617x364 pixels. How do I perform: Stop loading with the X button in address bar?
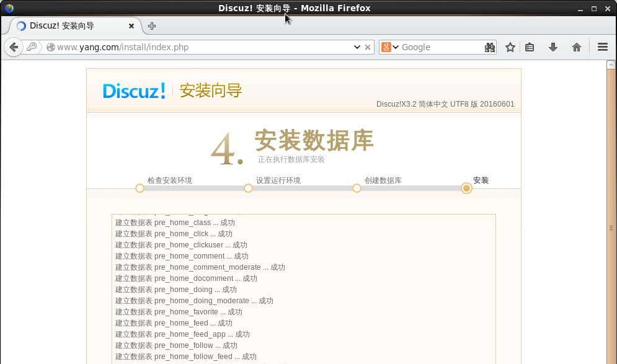368,47
